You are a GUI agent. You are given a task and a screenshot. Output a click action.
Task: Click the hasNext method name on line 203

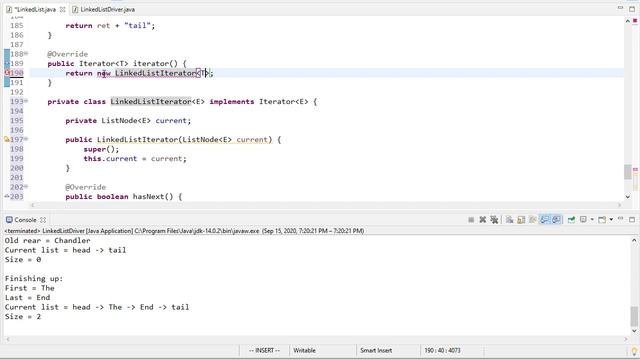(149, 196)
